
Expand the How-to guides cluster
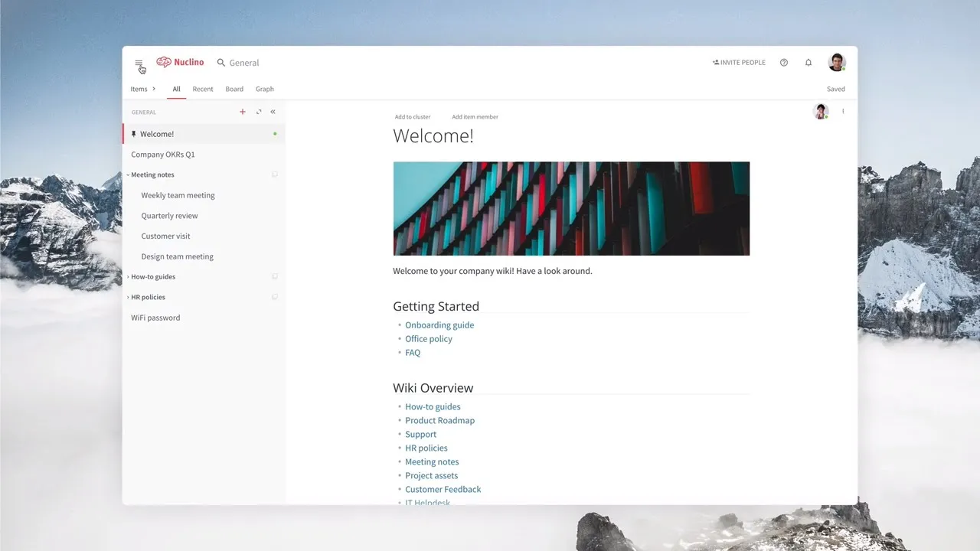tap(128, 276)
